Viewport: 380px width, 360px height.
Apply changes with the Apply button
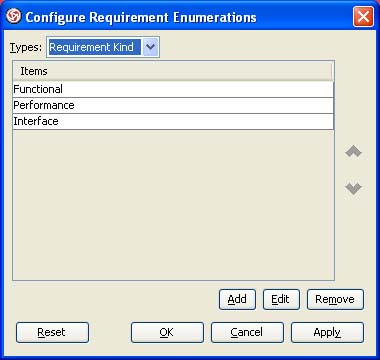click(327, 332)
